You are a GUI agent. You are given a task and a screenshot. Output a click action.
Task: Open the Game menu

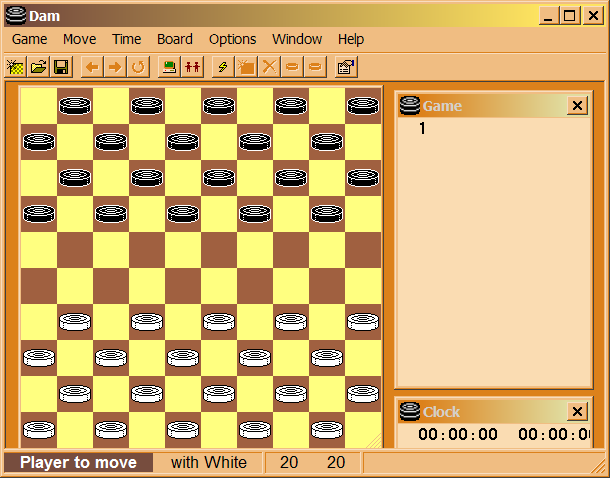point(29,39)
